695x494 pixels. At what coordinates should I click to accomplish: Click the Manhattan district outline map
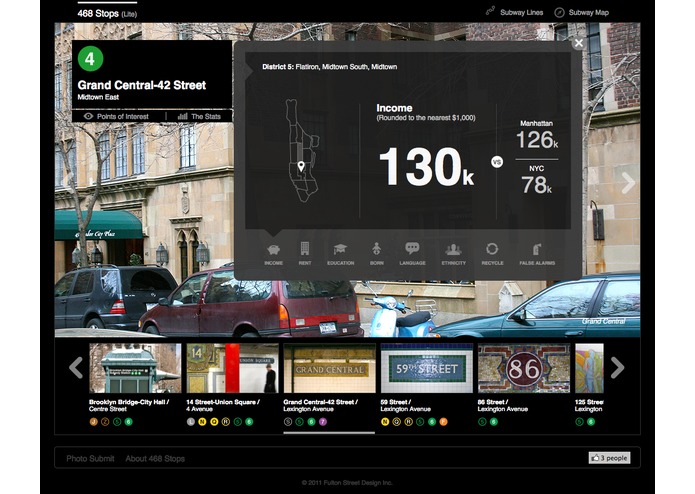tap(303, 151)
